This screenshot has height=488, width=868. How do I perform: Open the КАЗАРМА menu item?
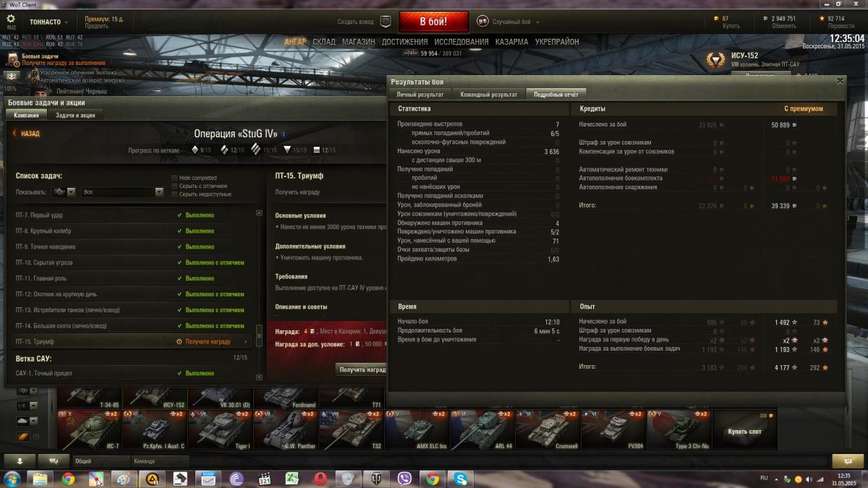512,42
